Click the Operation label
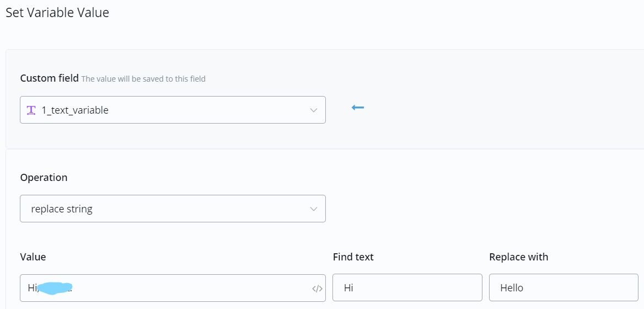The width and height of the screenshot is (644, 309). point(44,177)
